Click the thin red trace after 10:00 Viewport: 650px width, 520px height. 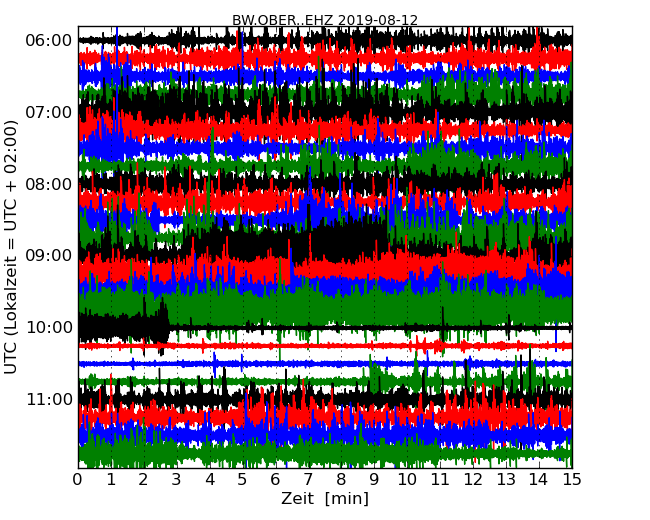(x=325, y=345)
